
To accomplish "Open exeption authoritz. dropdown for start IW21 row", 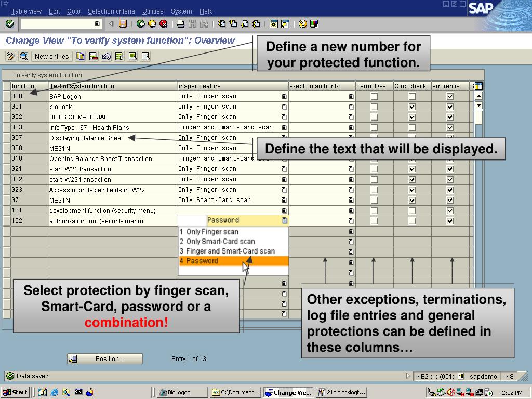I will point(351,169).
